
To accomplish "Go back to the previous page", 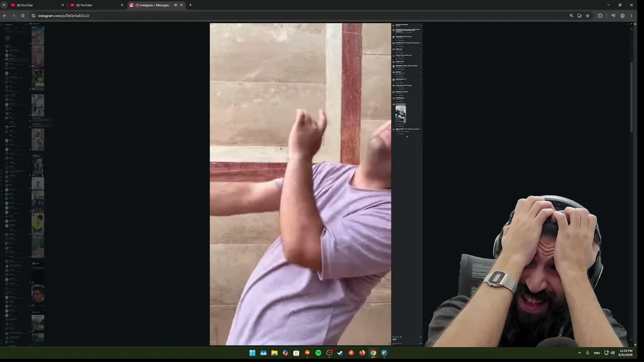I will (5, 16).
